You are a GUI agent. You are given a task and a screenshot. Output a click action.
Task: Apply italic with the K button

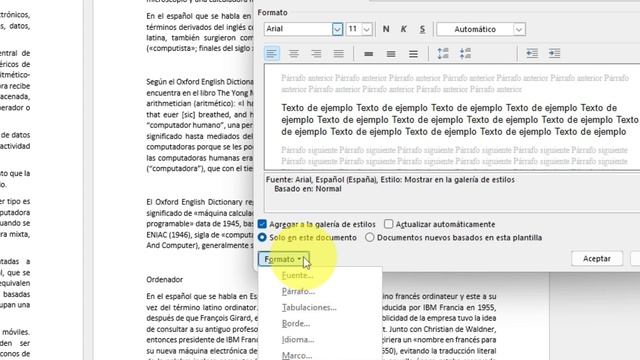click(404, 29)
